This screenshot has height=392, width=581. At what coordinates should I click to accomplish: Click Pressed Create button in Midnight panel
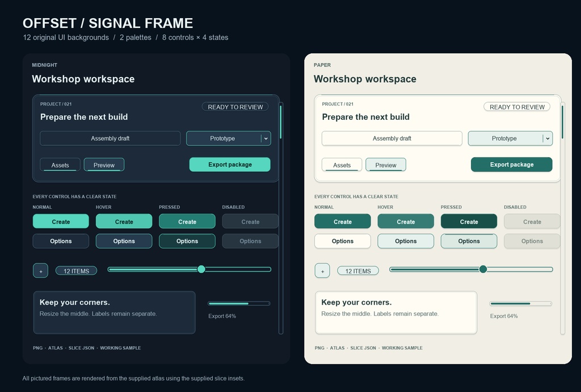[187, 221]
